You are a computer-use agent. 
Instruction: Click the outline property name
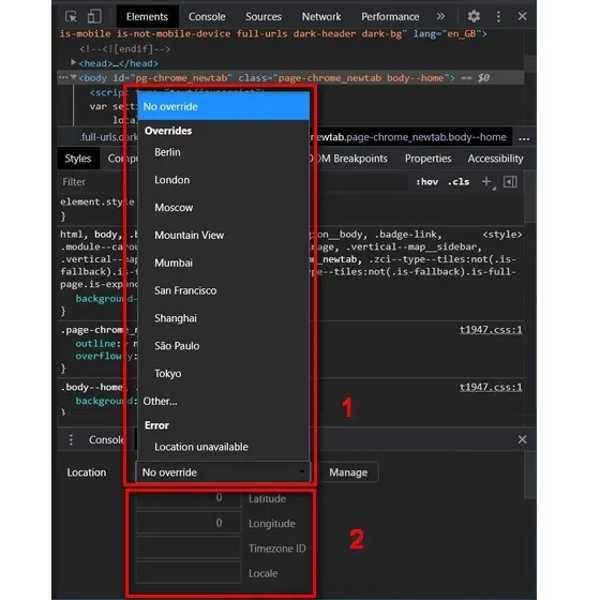pos(96,344)
